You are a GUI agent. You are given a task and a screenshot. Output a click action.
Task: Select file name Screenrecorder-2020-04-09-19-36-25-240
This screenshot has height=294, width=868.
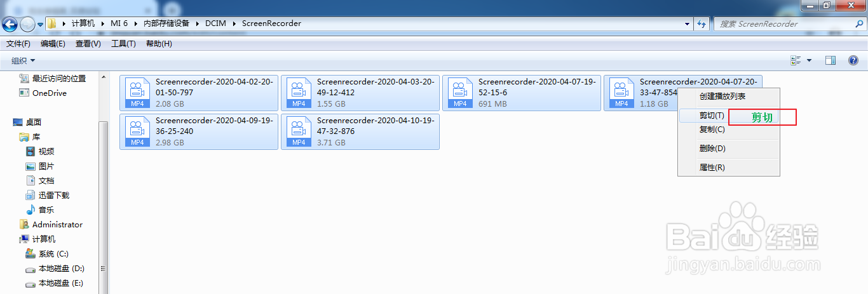click(x=214, y=126)
